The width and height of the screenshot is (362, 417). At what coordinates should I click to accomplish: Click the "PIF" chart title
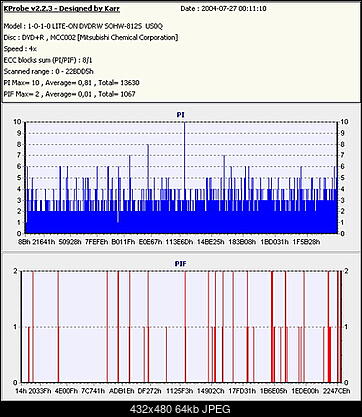pos(181,264)
